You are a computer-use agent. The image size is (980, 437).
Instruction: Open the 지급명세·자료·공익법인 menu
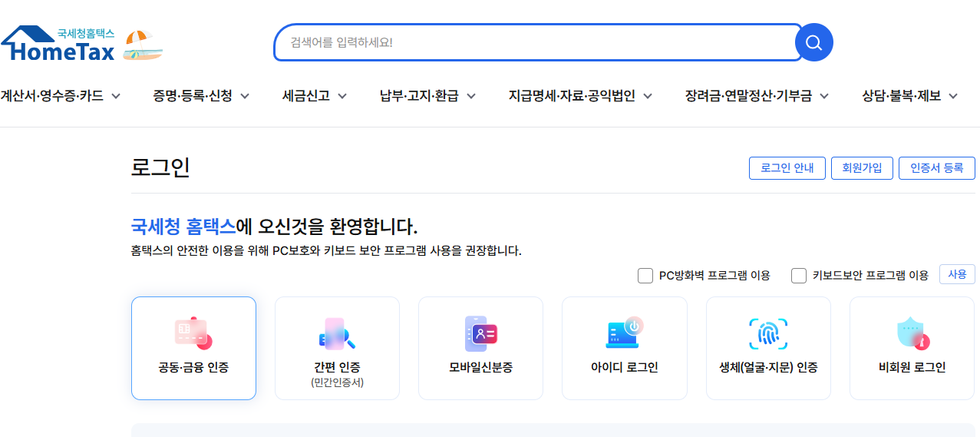(x=572, y=96)
